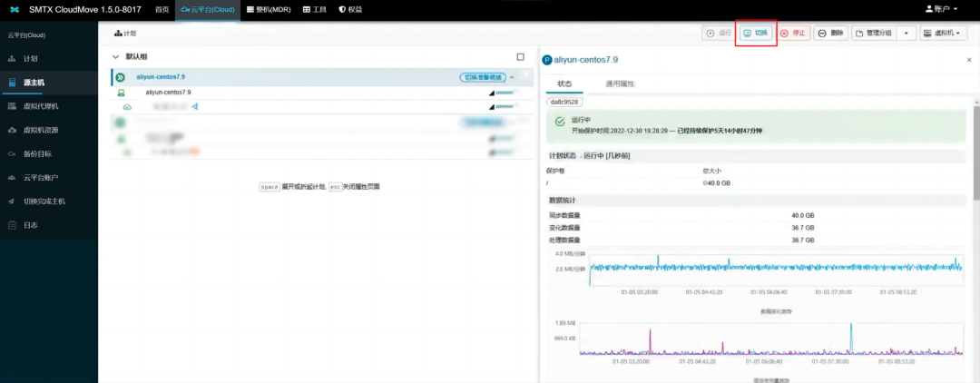This screenshot has width=980, height=383.
Task: Click the 备份目标 key icon
Action: tap(13, 153)
